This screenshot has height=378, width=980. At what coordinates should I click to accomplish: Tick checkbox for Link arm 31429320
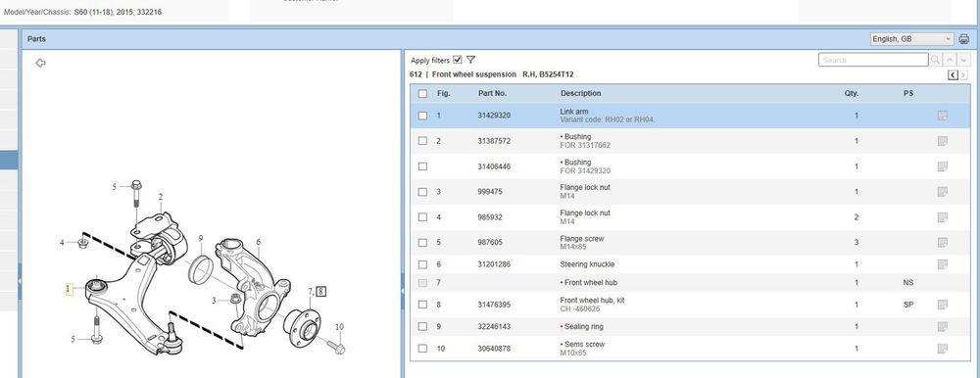(422, 116)
